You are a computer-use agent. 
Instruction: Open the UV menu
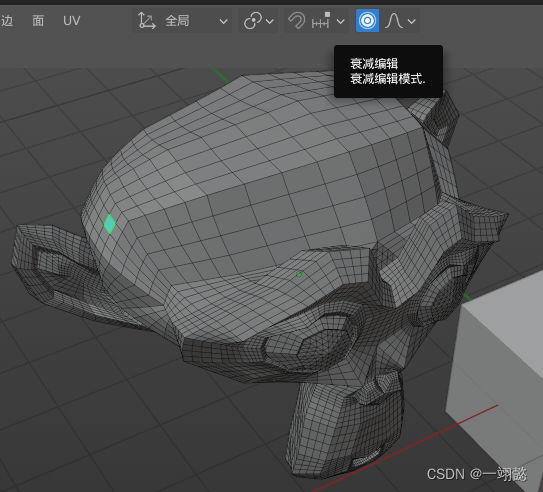[x=72, y=21]
